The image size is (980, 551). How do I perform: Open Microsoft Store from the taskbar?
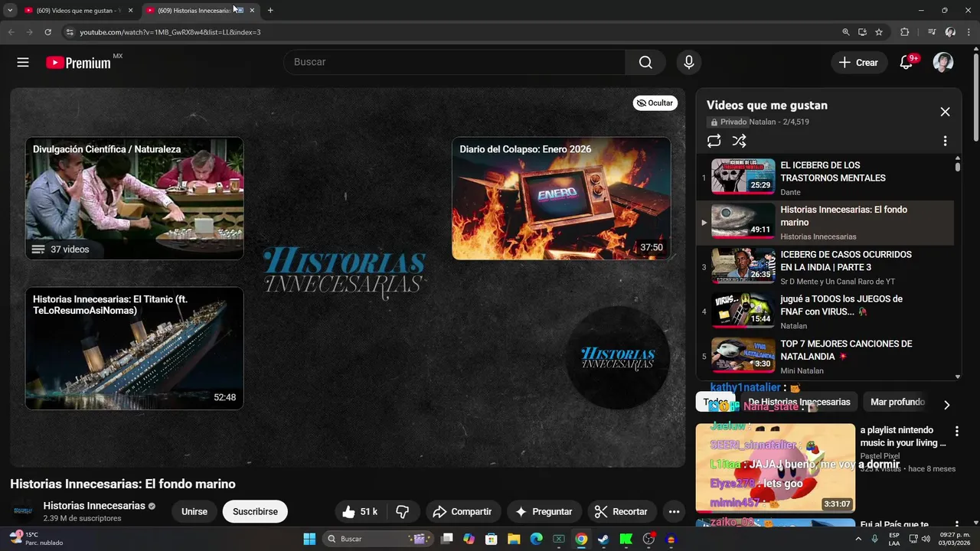click(492, 539)
